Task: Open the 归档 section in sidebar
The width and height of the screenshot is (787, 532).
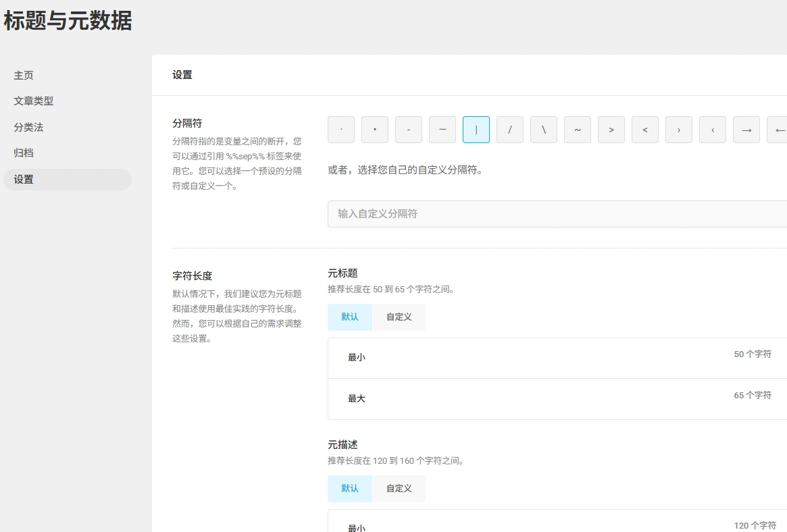Action: [24, 153]
